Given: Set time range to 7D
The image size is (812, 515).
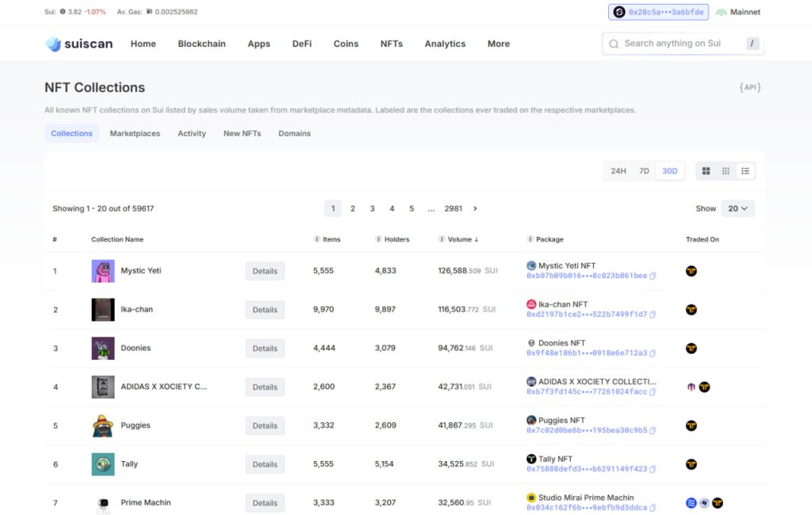Looking at the screenshot, I should click(x=644, y=171).
